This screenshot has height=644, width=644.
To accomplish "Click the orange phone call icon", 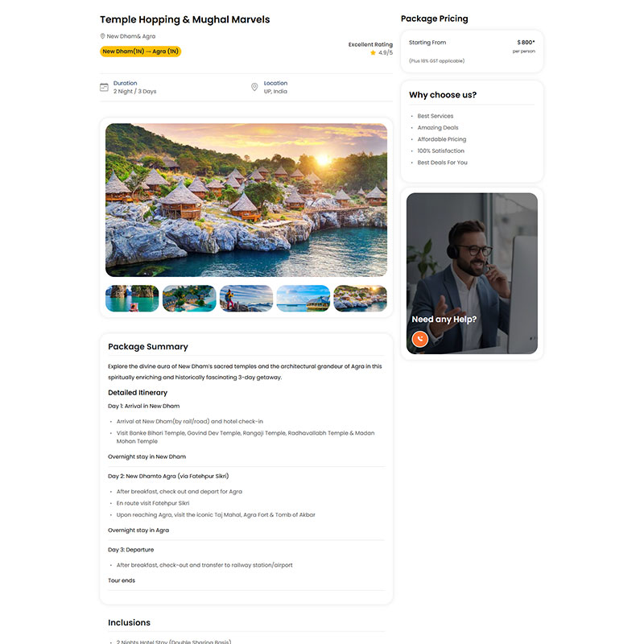I will (x=419, y=339).
